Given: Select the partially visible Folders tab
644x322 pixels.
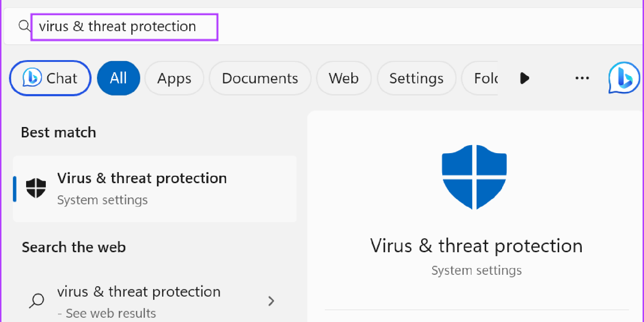Looking at the screenshot, I should [480, 78].
